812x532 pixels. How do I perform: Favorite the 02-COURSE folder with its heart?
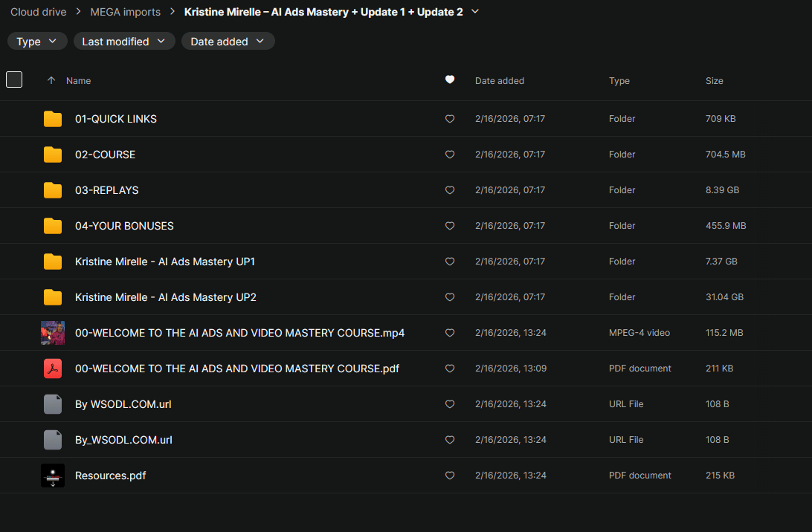tap(449, 155)
